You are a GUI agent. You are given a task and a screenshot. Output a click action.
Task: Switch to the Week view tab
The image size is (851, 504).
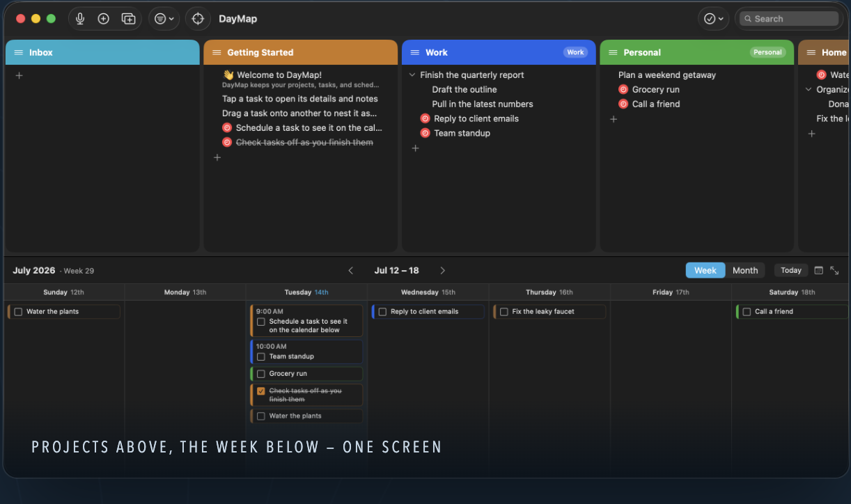point(705,270)
